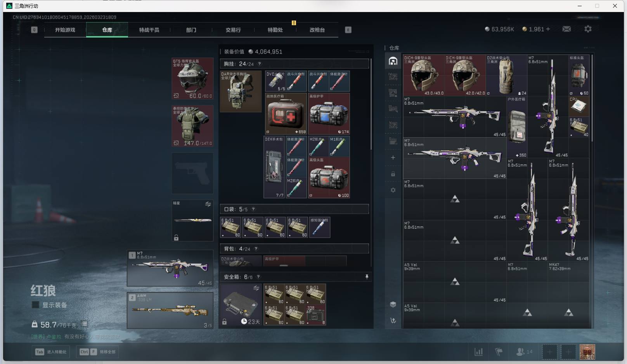The width and height of the screenshot is (627, 364).
Task: Click the [世界] chat message line
Action: [x=76, y=336]
